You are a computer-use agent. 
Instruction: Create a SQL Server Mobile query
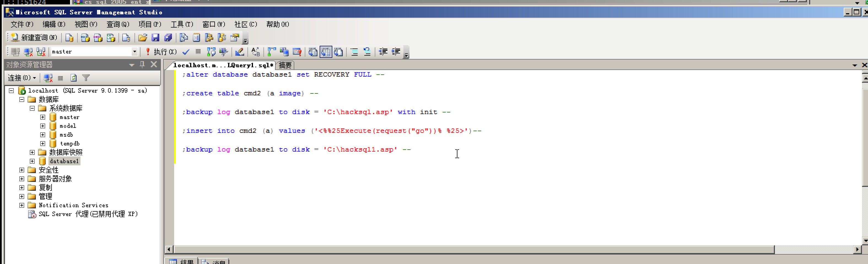[x=126, y=37]
